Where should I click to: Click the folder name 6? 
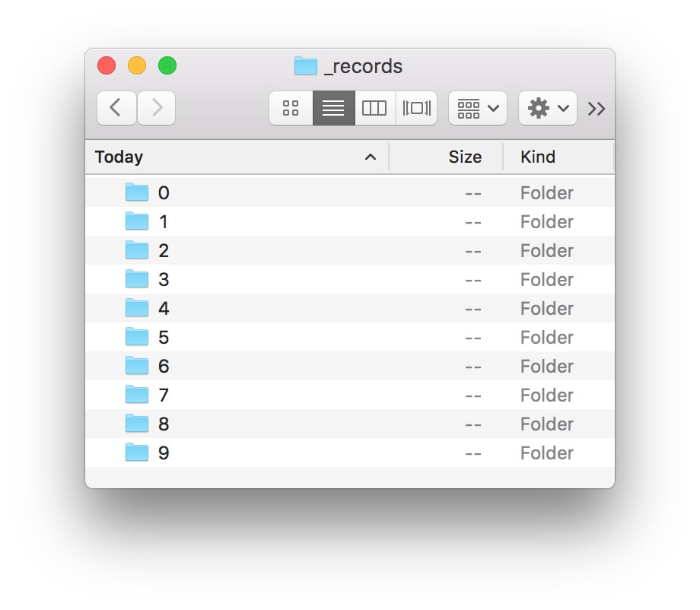[164, 367]
